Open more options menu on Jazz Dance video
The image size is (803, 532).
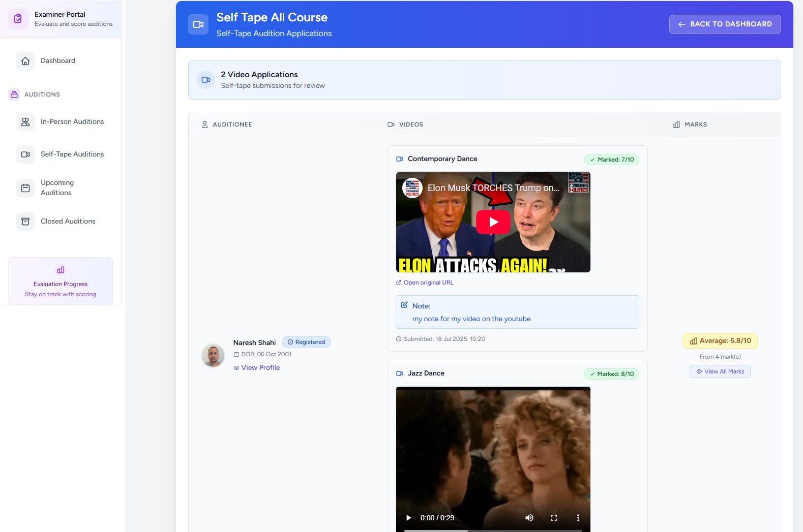pyautogui.click(x=578, y=518)
